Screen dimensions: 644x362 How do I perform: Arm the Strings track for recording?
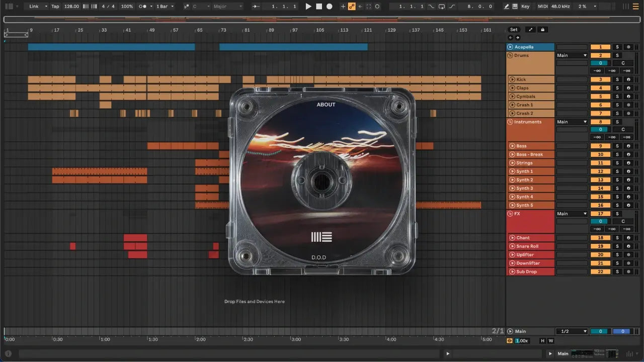[x=628, y=163]
